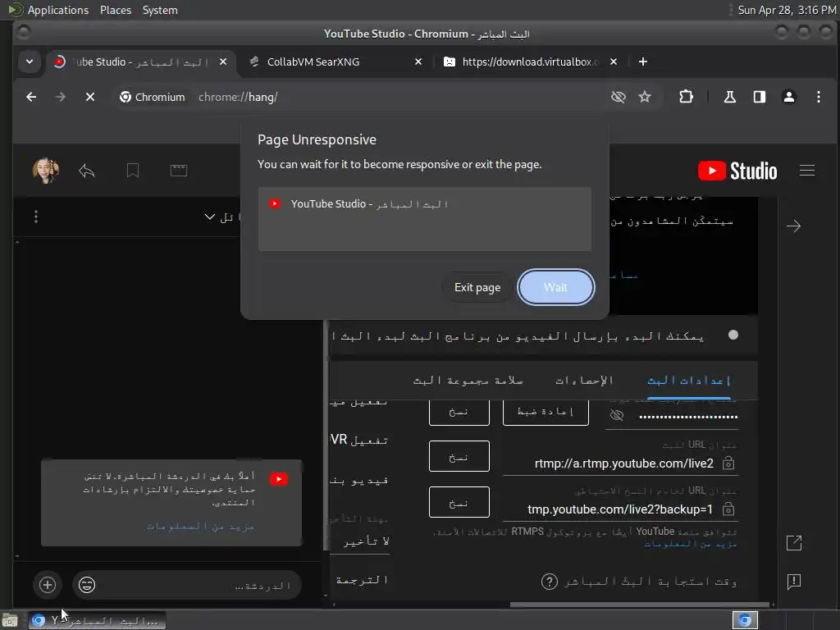The width and height of the screenshot is (840, 630).
Task: Switch to the CollabVM SearXNG tab
Action: coord(336,62)
